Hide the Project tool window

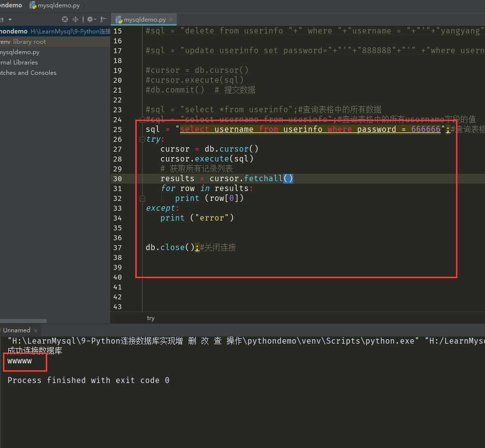(104, 20)
